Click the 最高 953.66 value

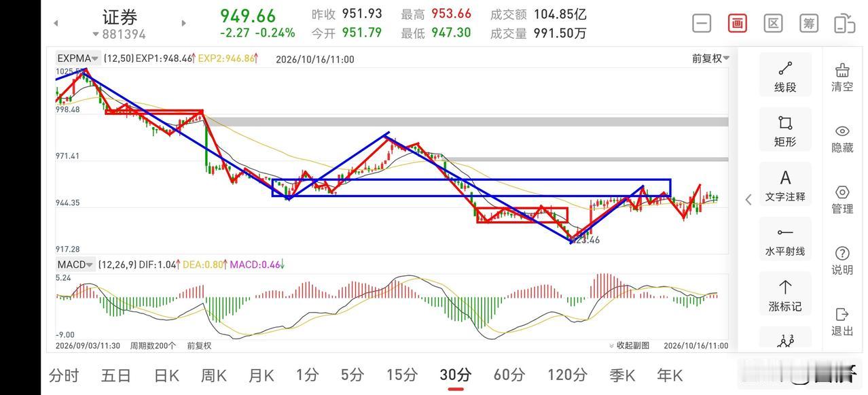tap(451, 14)
